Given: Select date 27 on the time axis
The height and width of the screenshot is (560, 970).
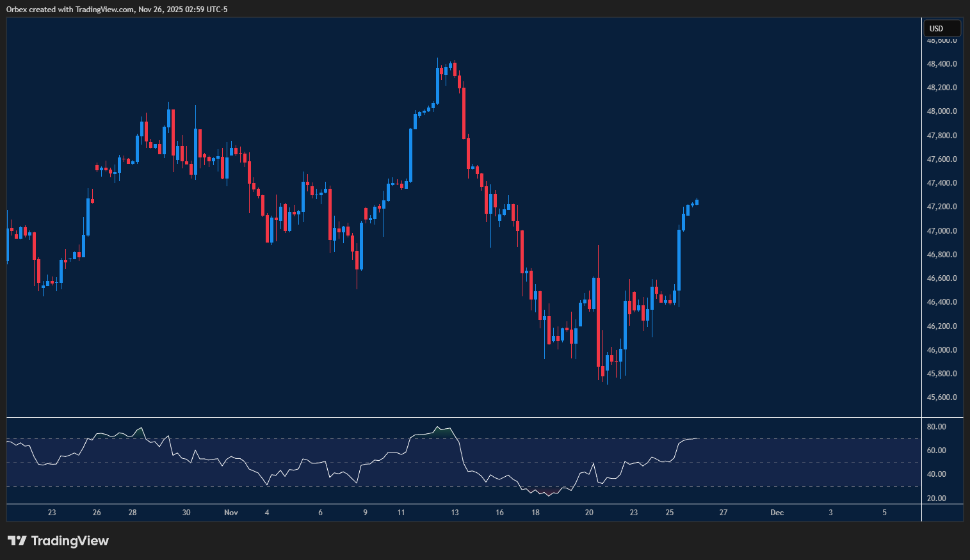Looking at the screenshot, I should [723, 513].
